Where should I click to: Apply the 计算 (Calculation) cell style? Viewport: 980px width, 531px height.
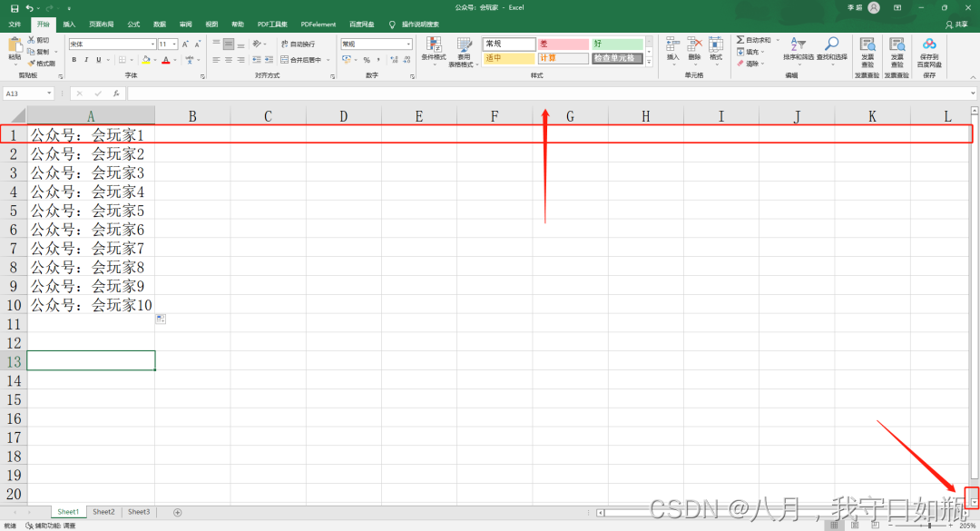(563, 58)
